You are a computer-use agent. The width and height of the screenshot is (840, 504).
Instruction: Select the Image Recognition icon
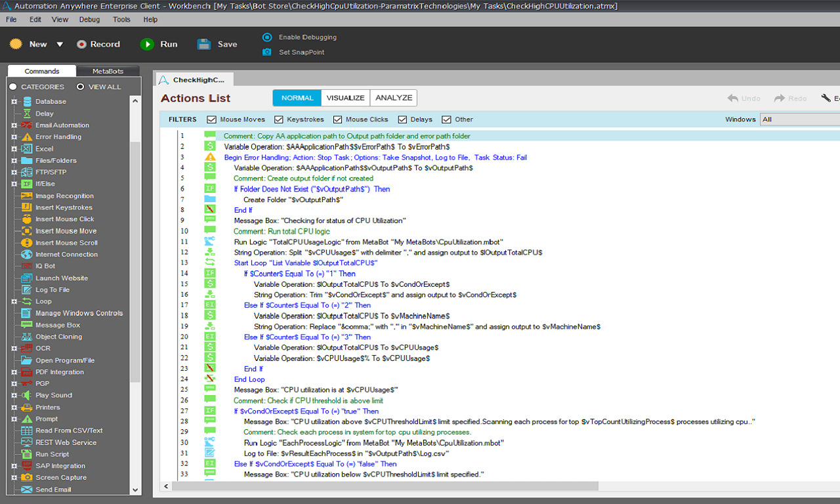pyautogui.click(x=27, y=196)
